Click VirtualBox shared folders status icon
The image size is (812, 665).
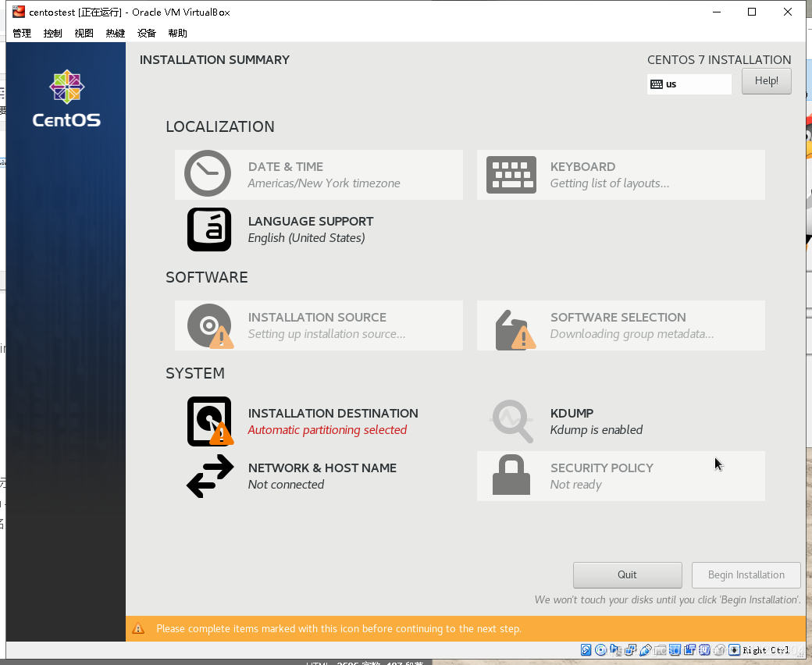tap(661, 650)
